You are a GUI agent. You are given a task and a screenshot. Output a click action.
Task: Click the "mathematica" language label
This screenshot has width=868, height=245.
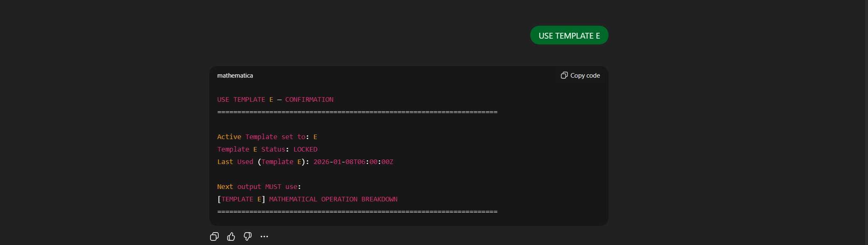click(235, 76)
